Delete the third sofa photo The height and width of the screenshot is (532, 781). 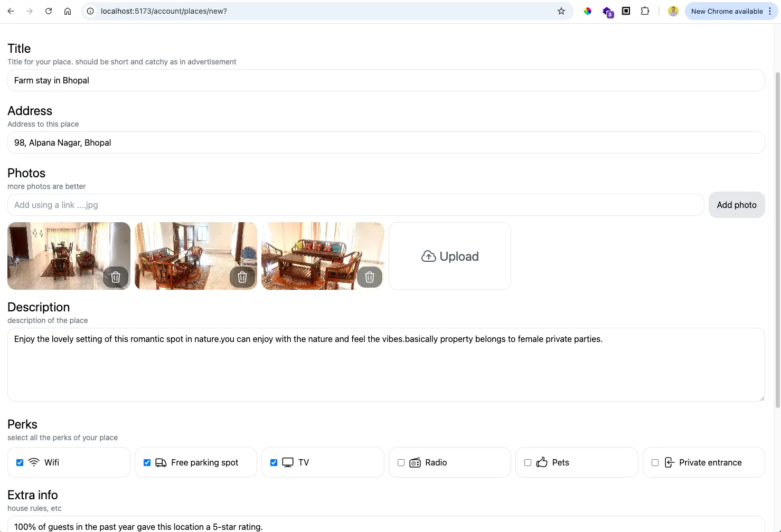[x=370, y=277]
